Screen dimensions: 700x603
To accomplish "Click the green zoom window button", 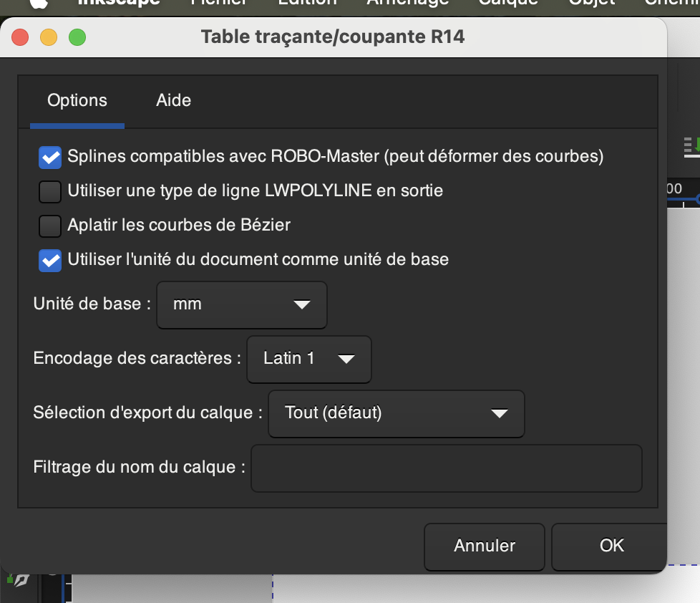I will click(77, 37).
